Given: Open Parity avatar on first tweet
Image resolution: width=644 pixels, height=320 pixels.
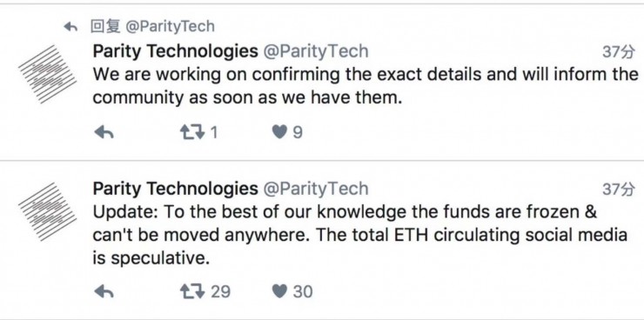Looking at the screenshot, I should tap(47, 74).
